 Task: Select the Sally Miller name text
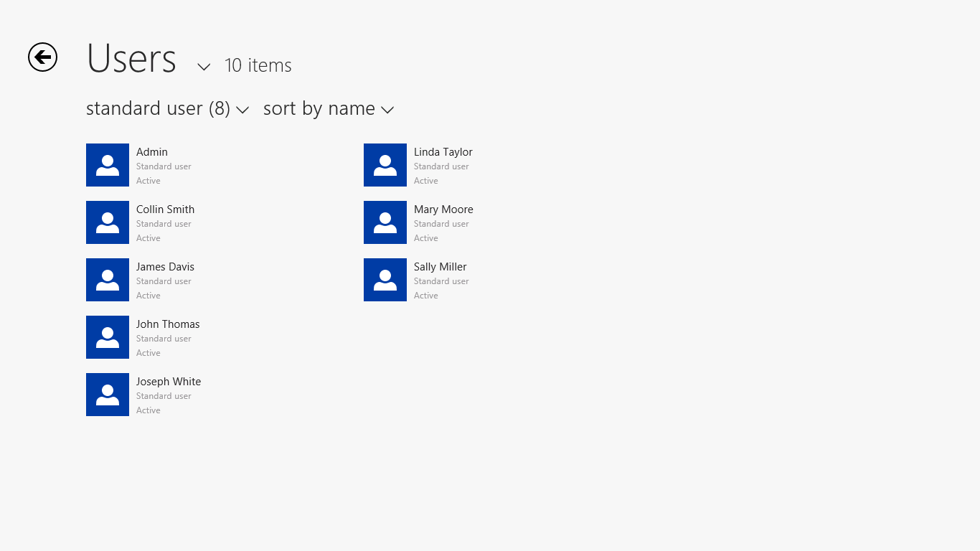440,267
